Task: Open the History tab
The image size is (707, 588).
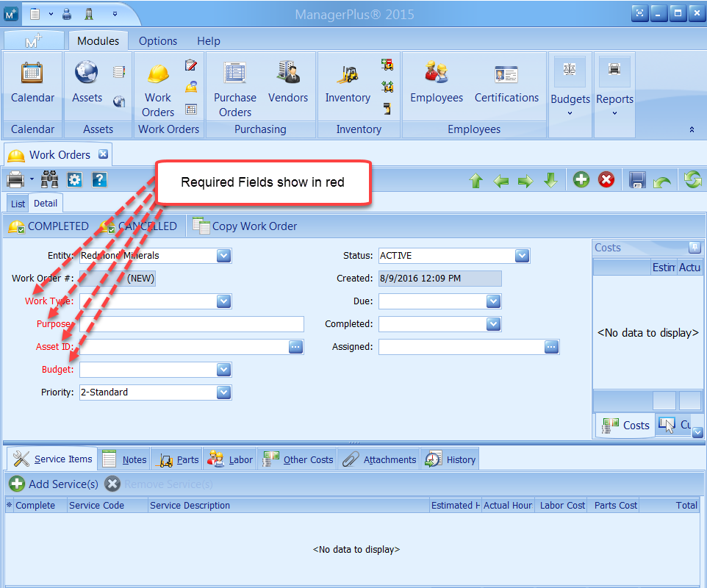Action: coord(450,459)
